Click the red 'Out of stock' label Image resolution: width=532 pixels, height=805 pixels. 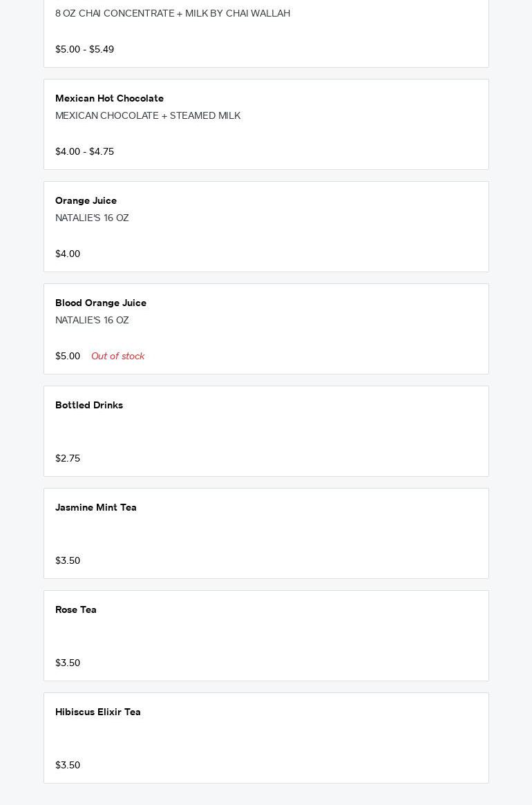117,357
